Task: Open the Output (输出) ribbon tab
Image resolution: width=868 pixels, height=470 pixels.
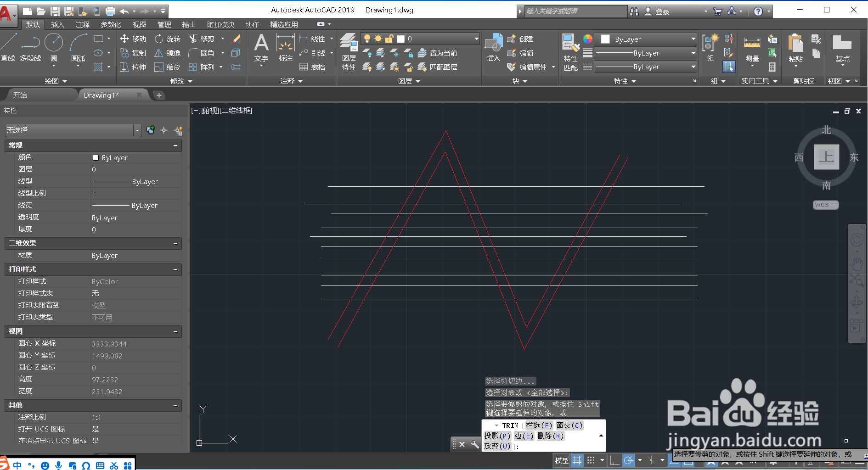Action: coord(189,25)
